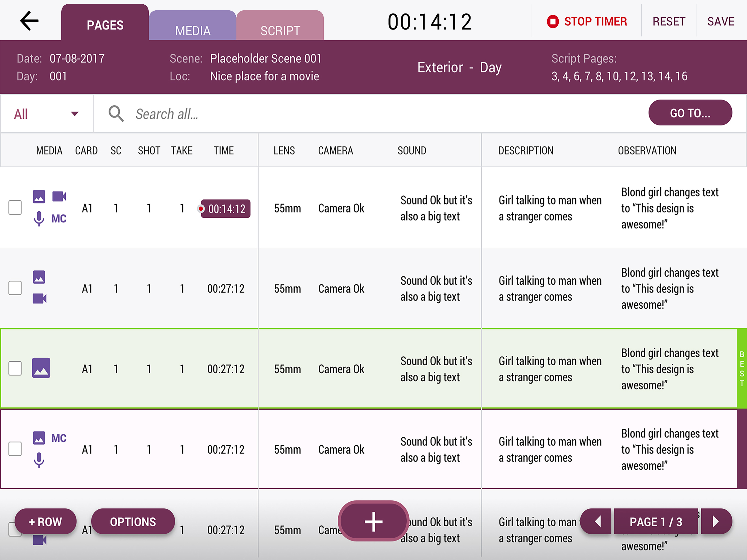Image resolution: width=747 pixels, height=560 pixels.
Task: Click the Search all input field
Action: tap(372, 114)
